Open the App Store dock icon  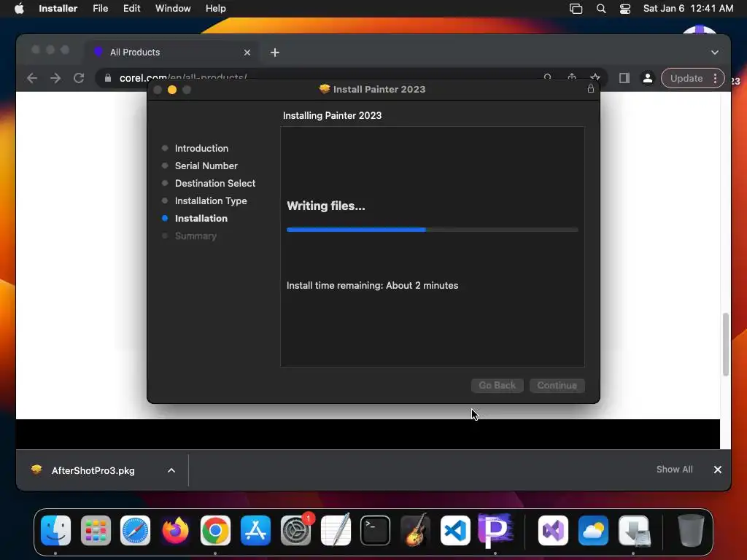coord(255,531)
